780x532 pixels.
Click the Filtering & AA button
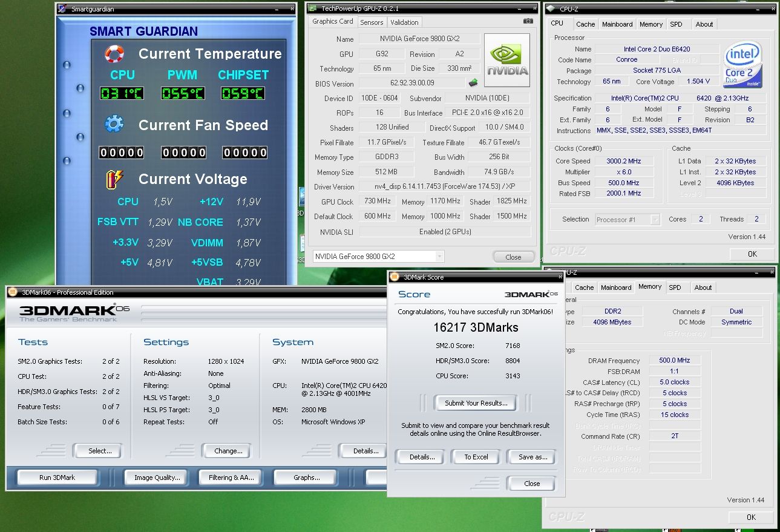(231, 478)
